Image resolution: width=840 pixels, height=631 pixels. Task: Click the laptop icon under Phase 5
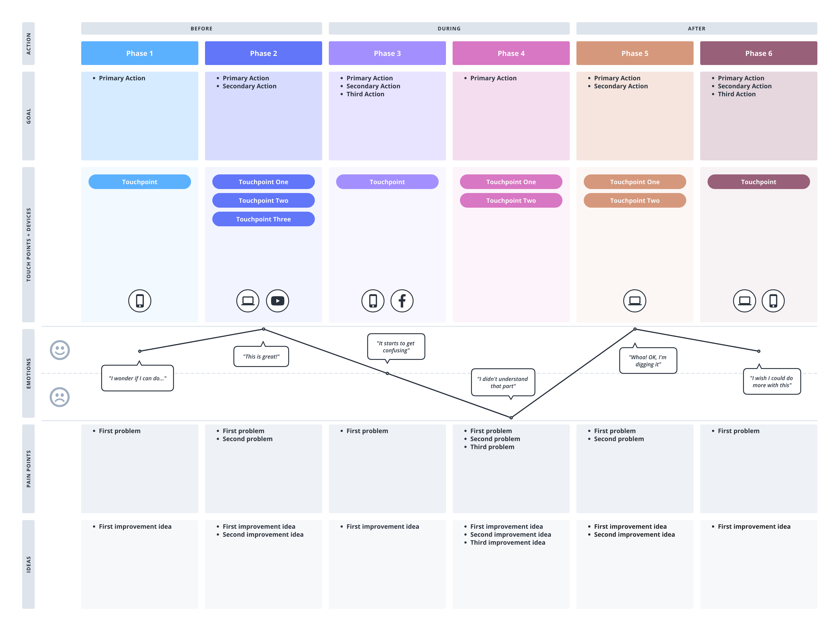(635, 301)
